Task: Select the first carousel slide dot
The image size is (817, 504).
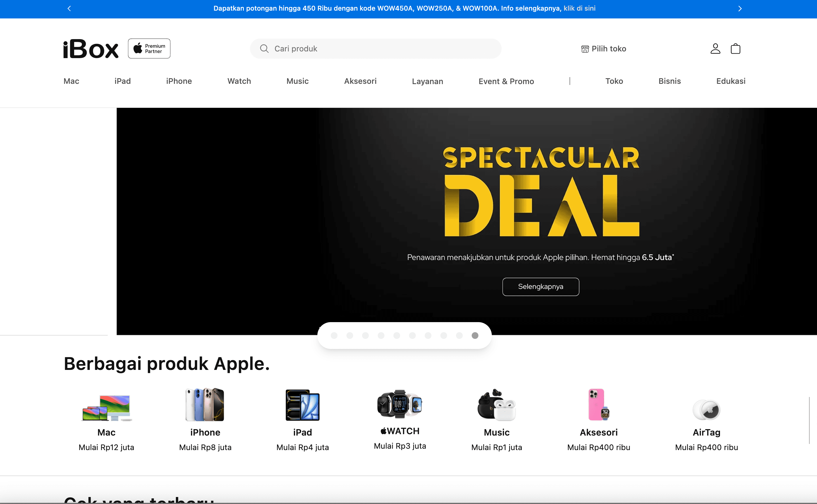Action: coord(334,336)
